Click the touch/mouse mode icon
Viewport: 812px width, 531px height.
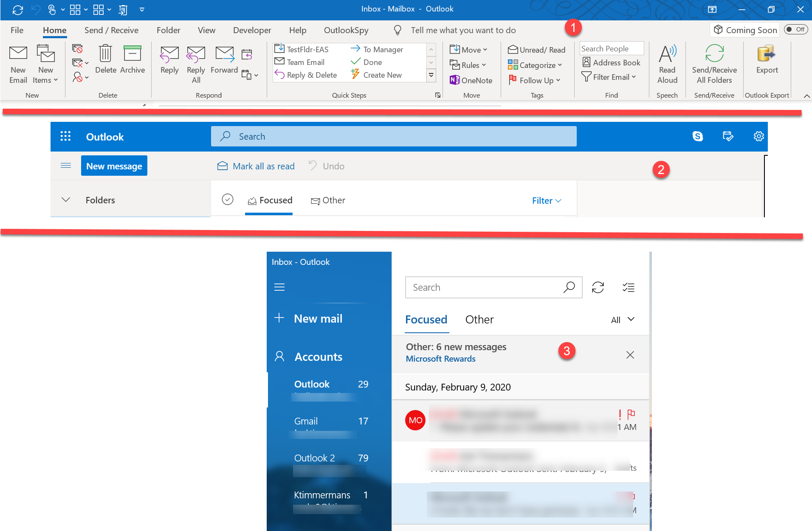tap(52, 9)
